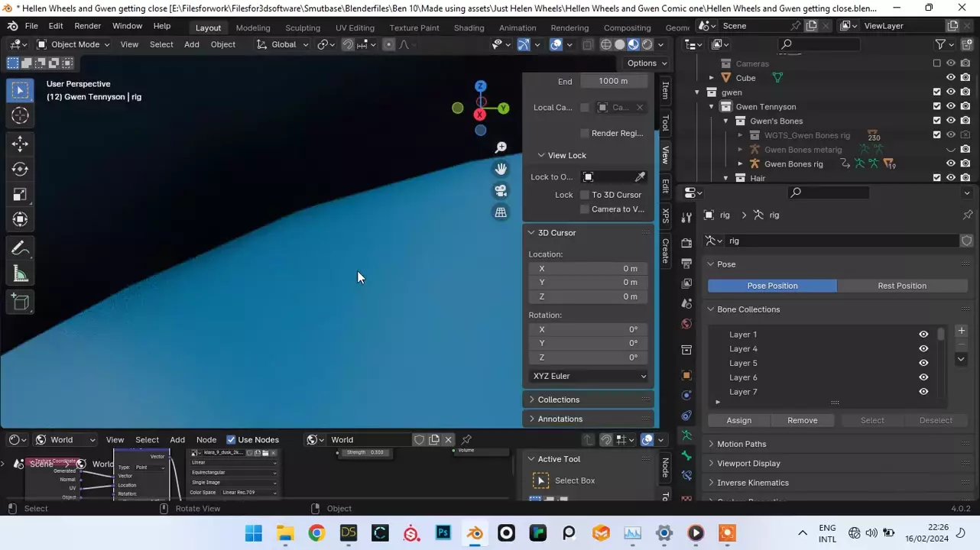Click the 3D Cursor X location field
Screen dimensions: 980x550
click(x=589, y=268)
